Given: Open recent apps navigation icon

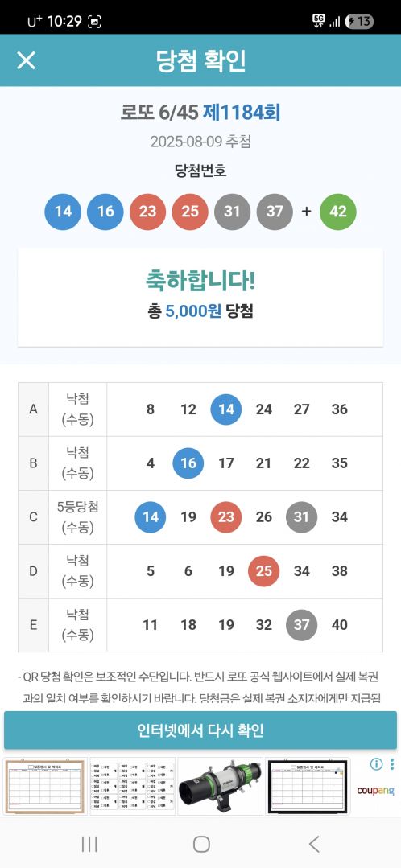Looking at the screenshot, I should pyautogui.click(x=89, y=844).
